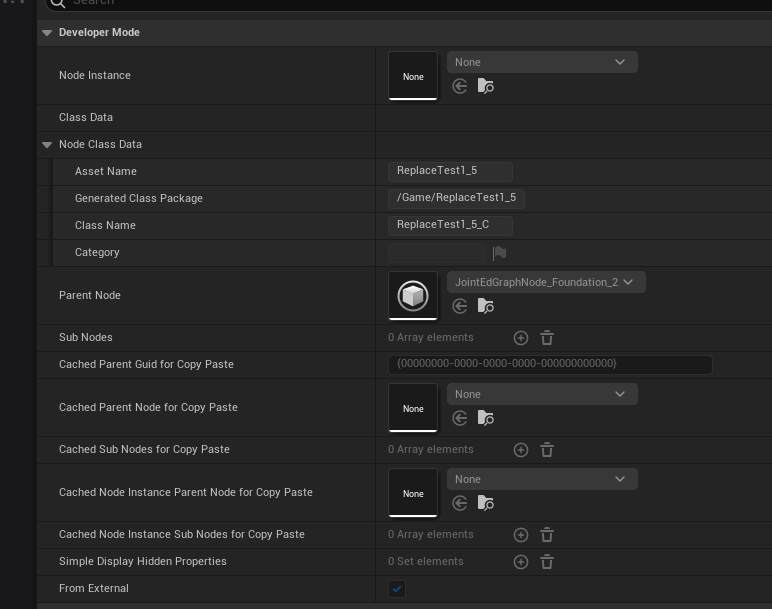
Task: Open Cached Parent Node for Copy Paste dropdown
Action: [541, 394]
